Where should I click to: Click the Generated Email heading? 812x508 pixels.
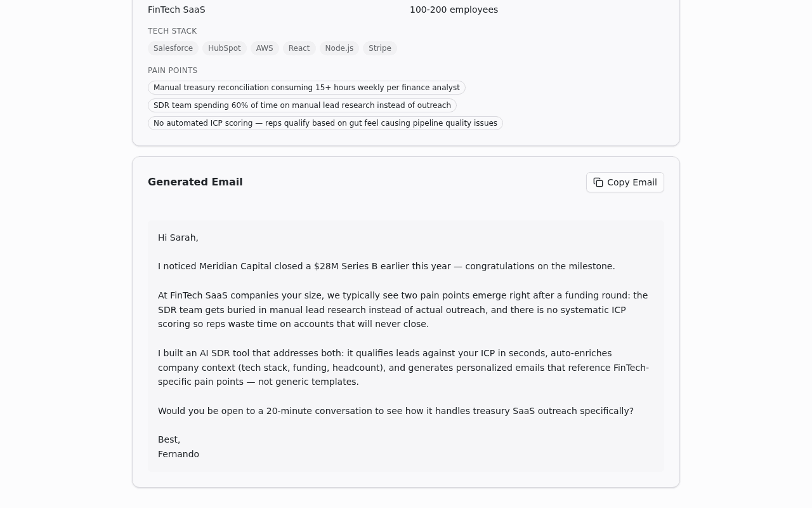pyautogui.click(x=195, y=182)
